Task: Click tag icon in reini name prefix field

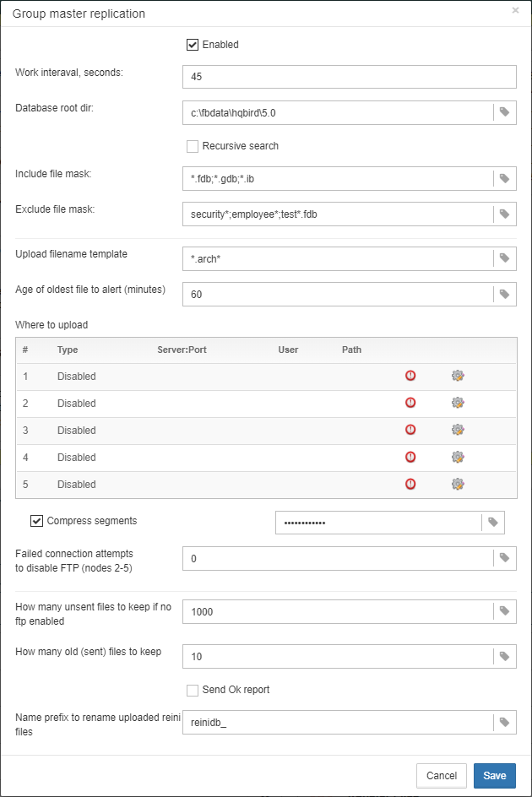Action: 504,723
